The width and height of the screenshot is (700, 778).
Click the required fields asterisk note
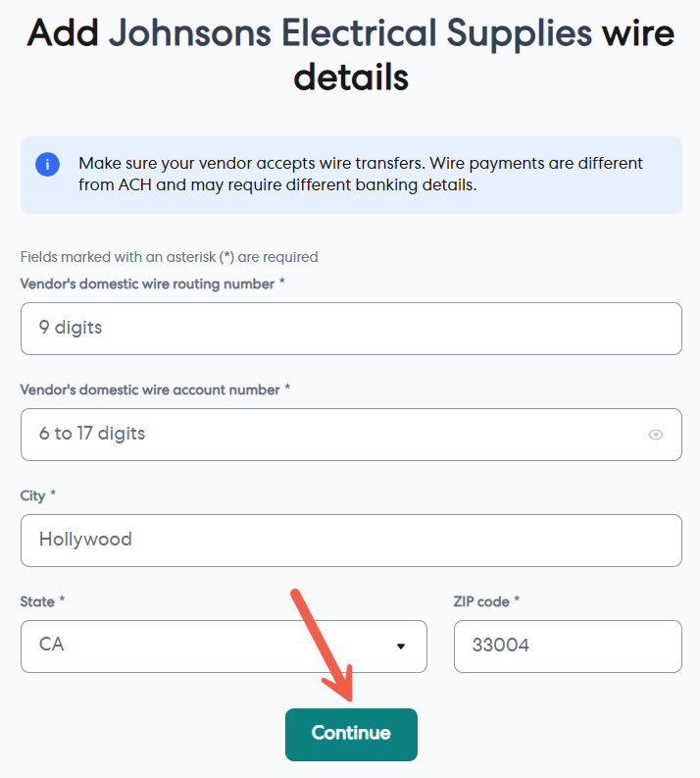(169, 257)
